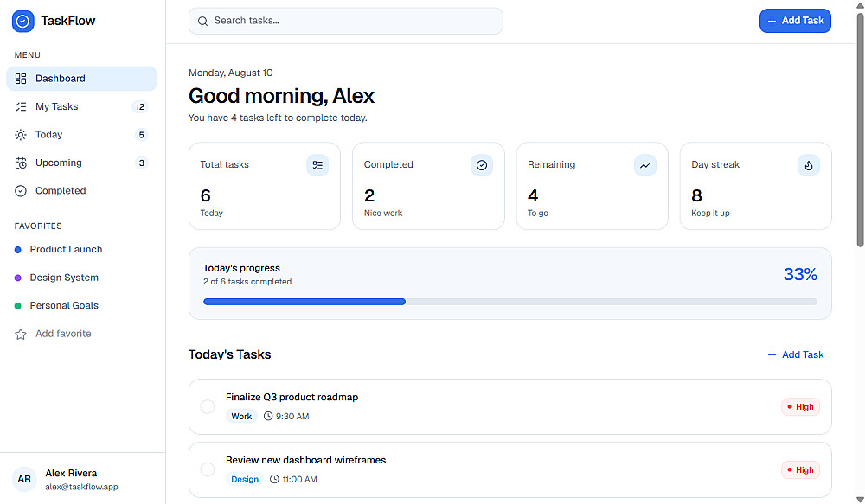The width and height of the screenshot is (865, 504).
Task: Click the TaskFlow logo icon
Action: 22,21
